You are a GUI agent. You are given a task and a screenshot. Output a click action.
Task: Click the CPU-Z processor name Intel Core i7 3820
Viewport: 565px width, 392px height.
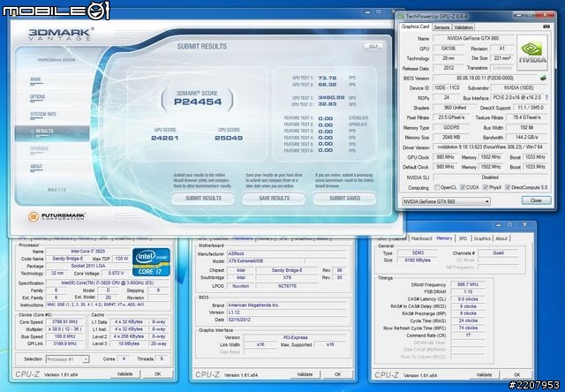[88, 252]
